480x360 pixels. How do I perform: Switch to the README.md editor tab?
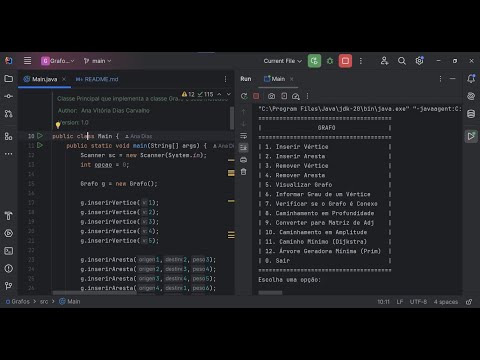click(x=97, y=79)
